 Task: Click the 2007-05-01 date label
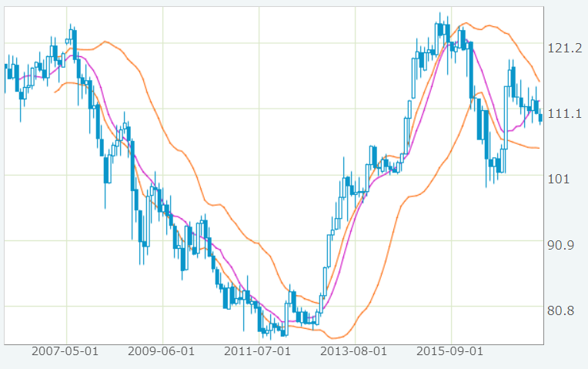[65, 351]
